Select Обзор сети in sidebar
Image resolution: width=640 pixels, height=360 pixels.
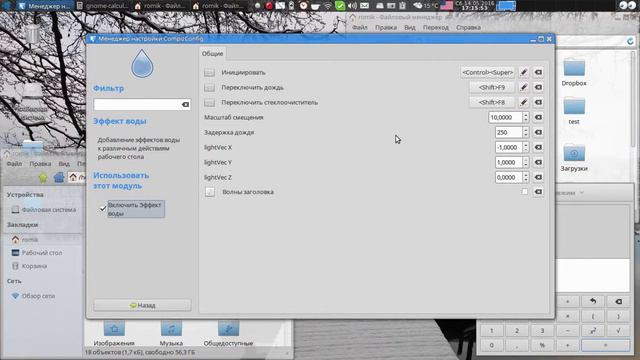point(38,296)
